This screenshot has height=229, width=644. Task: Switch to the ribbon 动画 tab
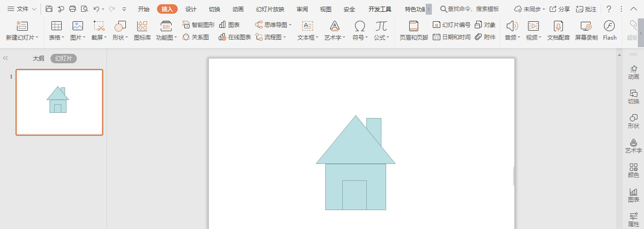[238, 9]
